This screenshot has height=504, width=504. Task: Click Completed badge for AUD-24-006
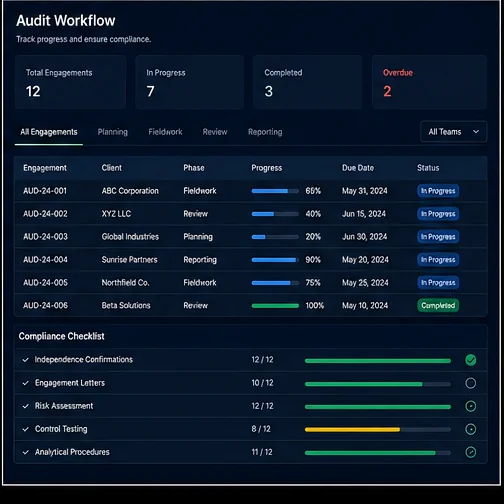click(438, 305)
